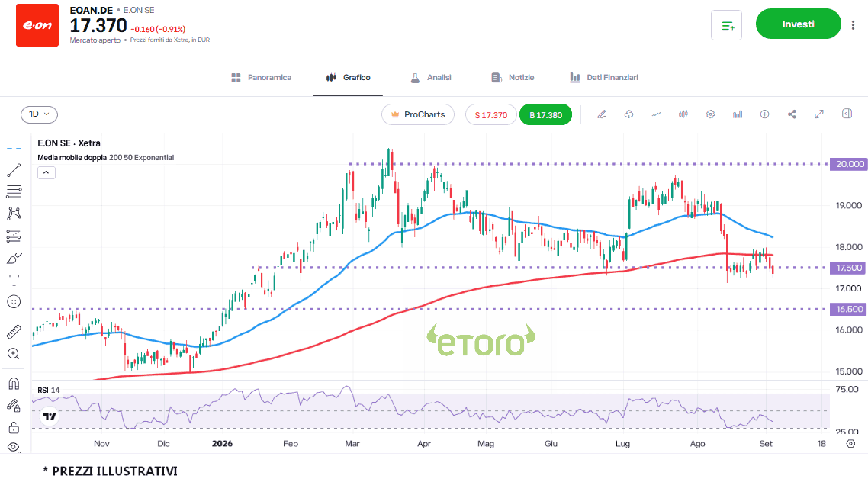Share the chart via share icon

(792, 114)
